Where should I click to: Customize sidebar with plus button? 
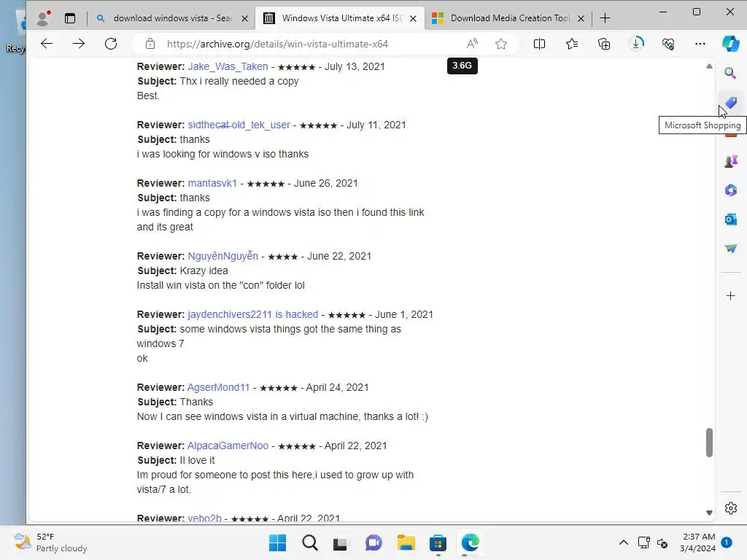(730, 296)
